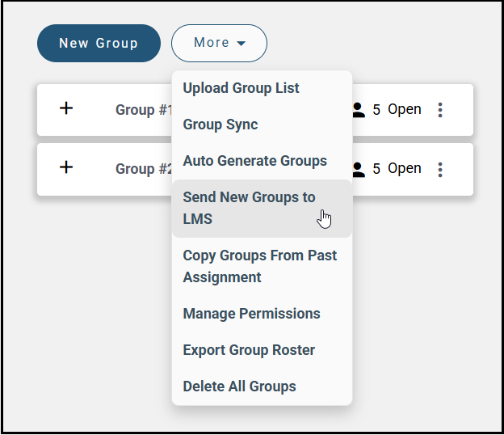
Task: Click Delete All Groups menu item
Action: coord(262,386)
